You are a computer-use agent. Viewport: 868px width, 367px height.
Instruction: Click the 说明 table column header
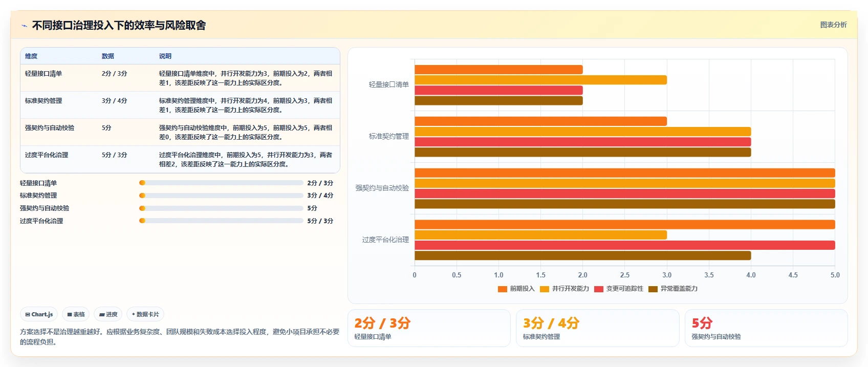tap(165, 56)
